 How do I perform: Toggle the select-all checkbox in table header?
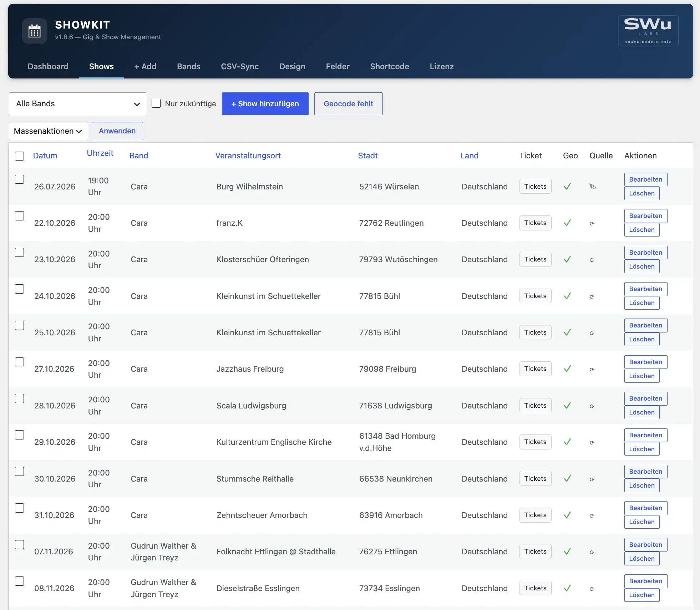point(20,156)
